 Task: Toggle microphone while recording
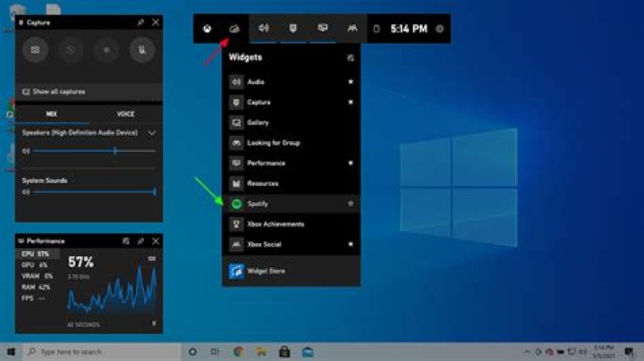click(x=141, y=50)
